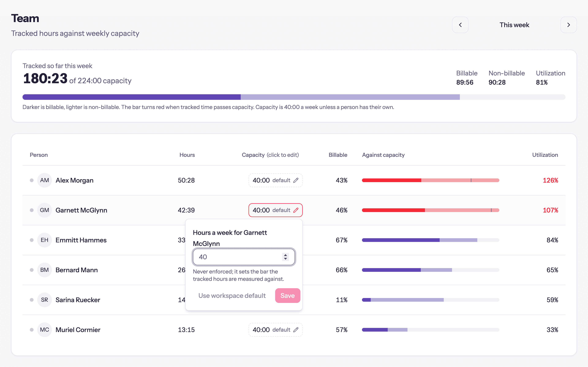Click the Against capacity column header
588x367 pixels.
(x=383, y=155)
